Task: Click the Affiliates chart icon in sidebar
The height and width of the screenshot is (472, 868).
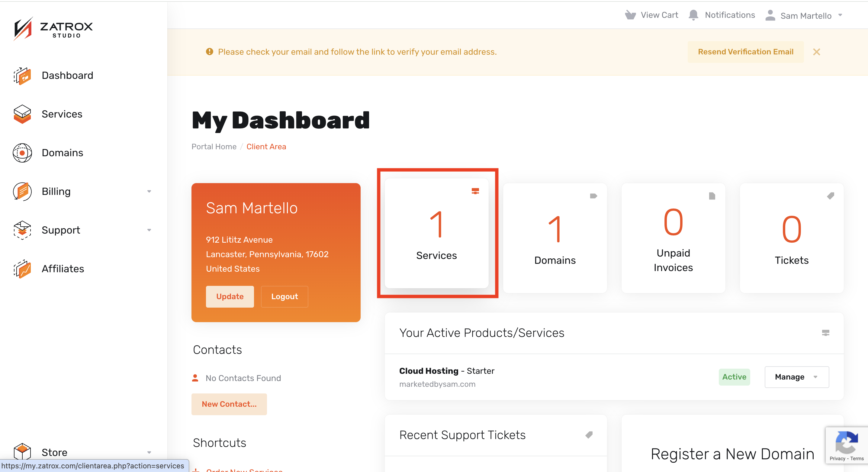Action: tap(22, 269)
